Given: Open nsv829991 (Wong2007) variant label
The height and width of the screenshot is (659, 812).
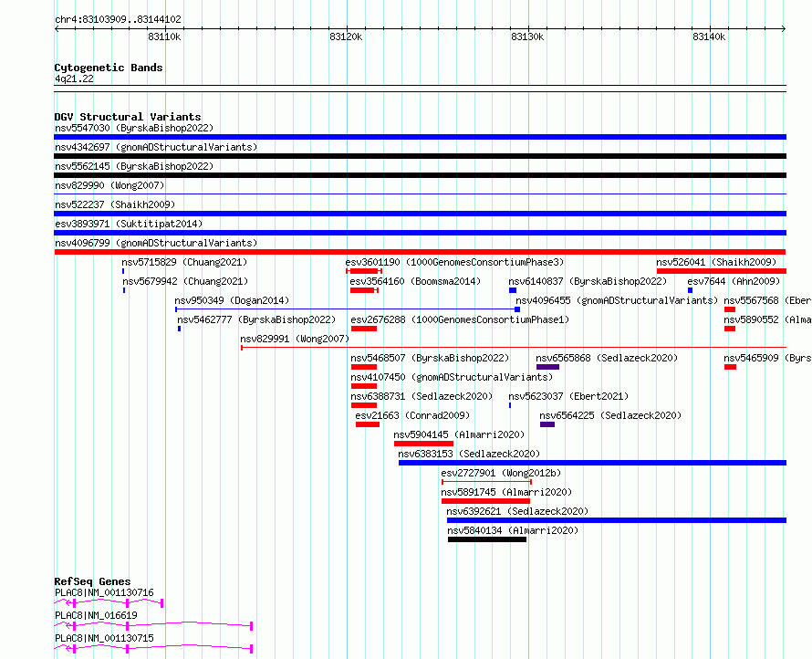Looking at the screenshot, I should [x=296, y=339].
